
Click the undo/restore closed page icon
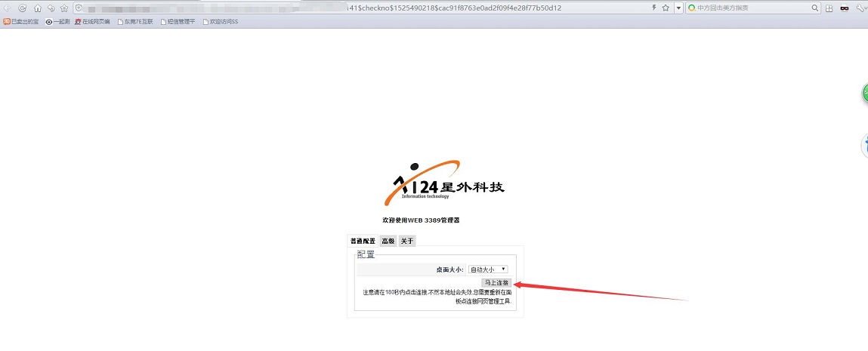click(51, 8)
